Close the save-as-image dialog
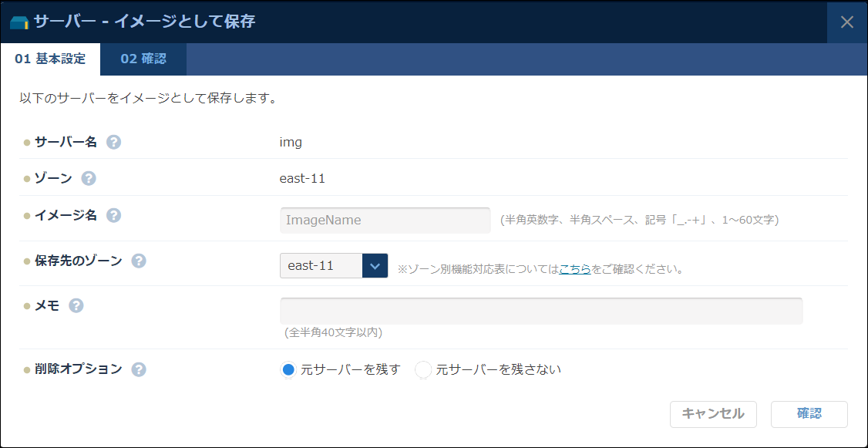 click(x=846, y=22)
